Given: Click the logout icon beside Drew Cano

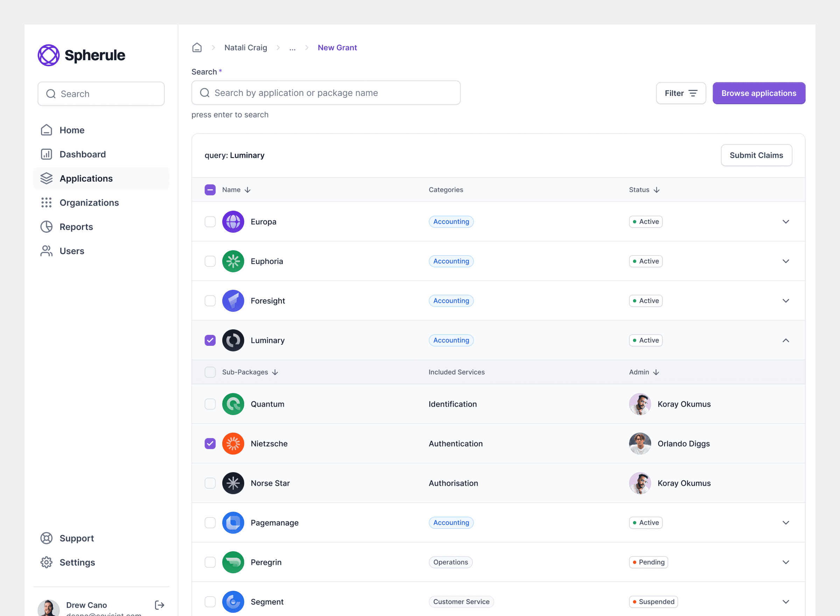Looking at the screenshot, I should click(159, 605).
